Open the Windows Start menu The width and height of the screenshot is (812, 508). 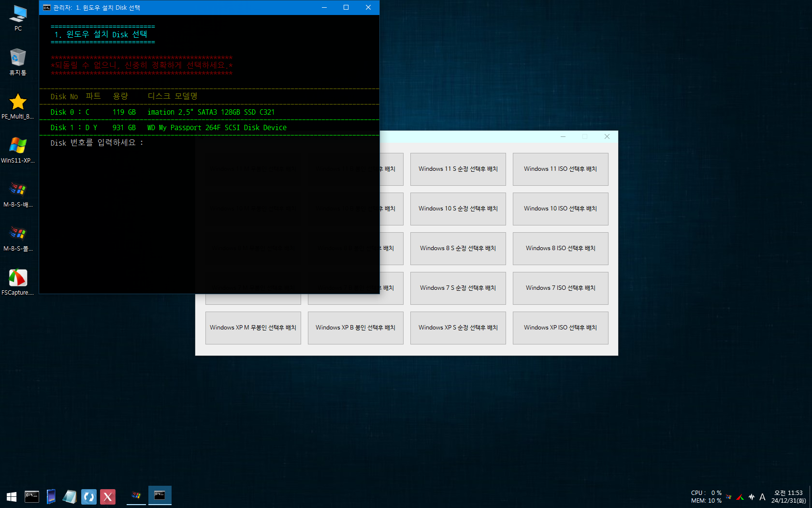[x=12, y=496]
